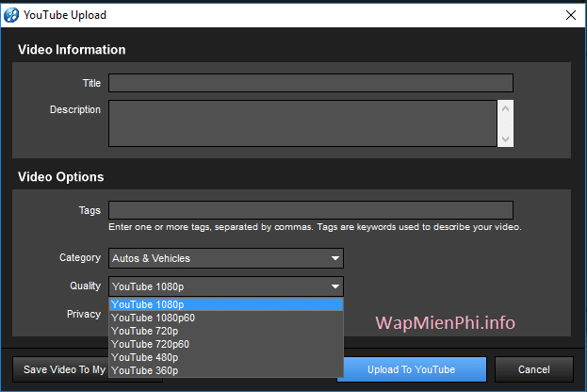This screenshot has height=392, width=587.
Task: Click the YouTube Upload app icon in title bar
Action: pos(11,15)
